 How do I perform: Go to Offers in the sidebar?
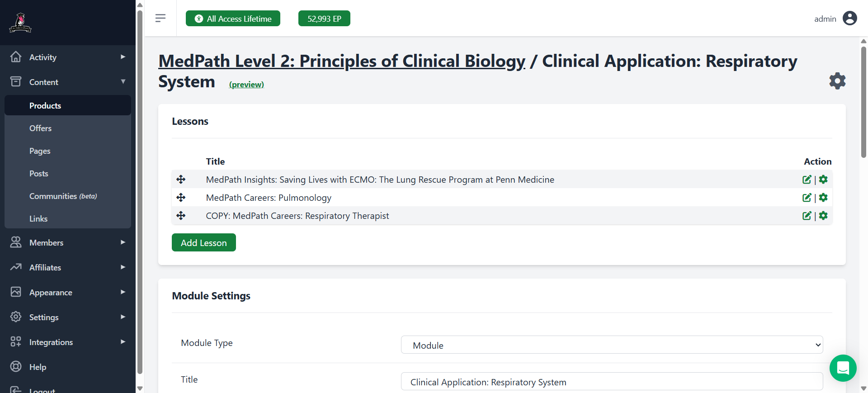[x=40, y=128]
